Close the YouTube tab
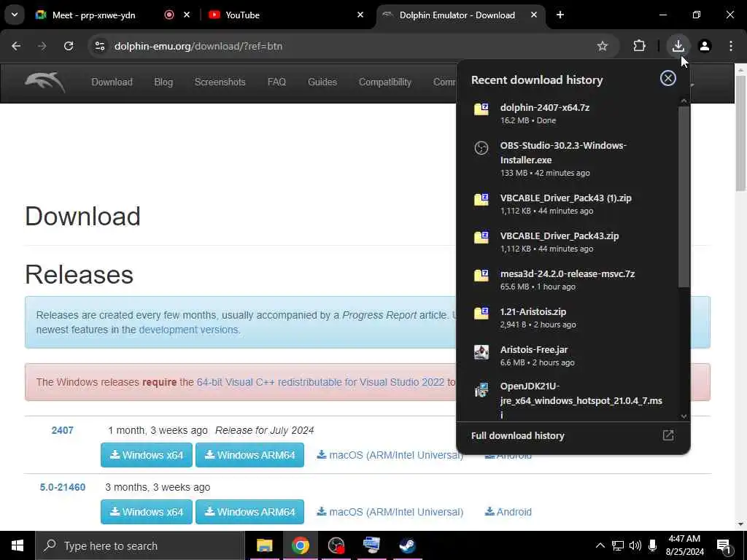This screenshot has height=560, width=747. (360, 15)
